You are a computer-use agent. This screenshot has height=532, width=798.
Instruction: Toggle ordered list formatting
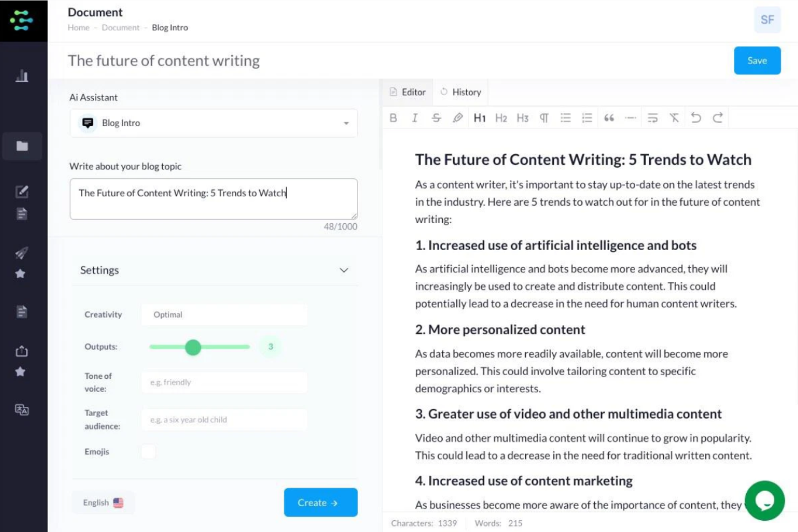587,118
